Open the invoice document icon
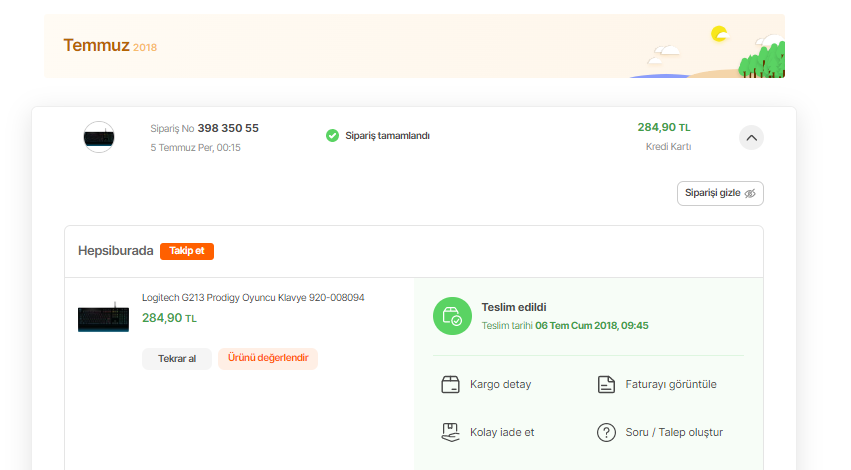This screenshot has width=851, height=470. 606,384
